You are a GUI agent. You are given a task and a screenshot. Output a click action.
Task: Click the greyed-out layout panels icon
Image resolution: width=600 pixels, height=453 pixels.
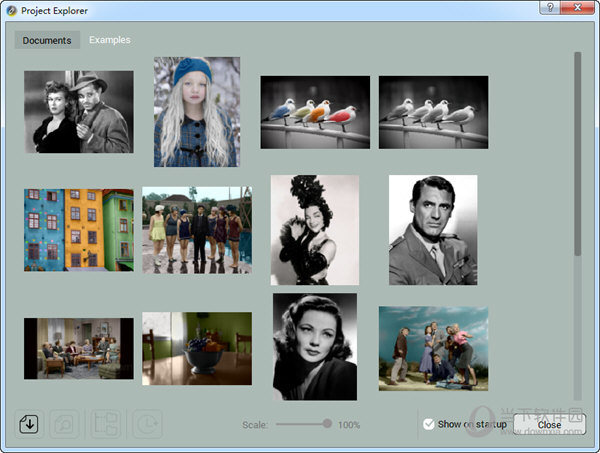pyautogui.click(x=106, y=424)
